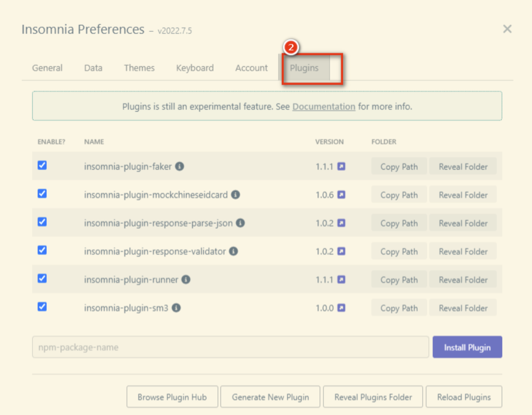The height and width of the screenshot is (415, 532).
Task: Show info icon for insomnia-plugin-sm3
Action: coord(176,308)
